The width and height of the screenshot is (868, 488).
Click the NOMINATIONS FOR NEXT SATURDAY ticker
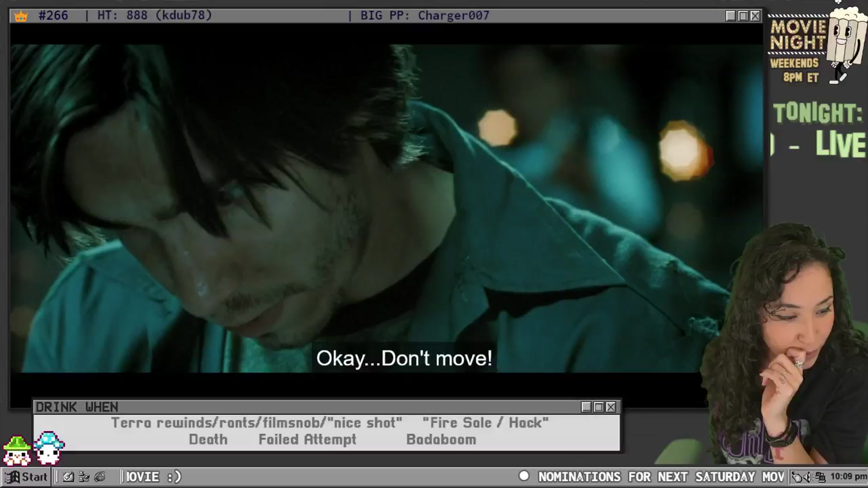(x=661, y=477)
